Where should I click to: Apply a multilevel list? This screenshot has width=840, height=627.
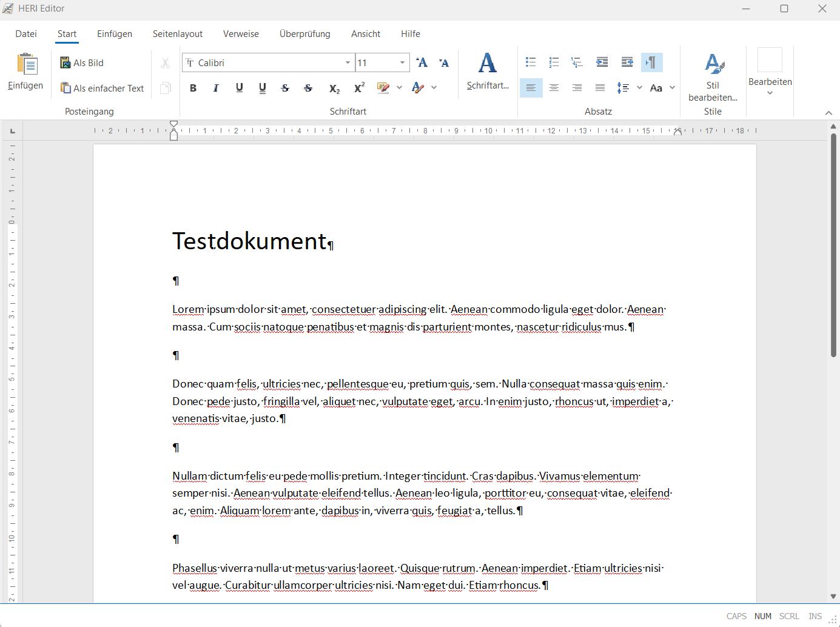[577, 62]
